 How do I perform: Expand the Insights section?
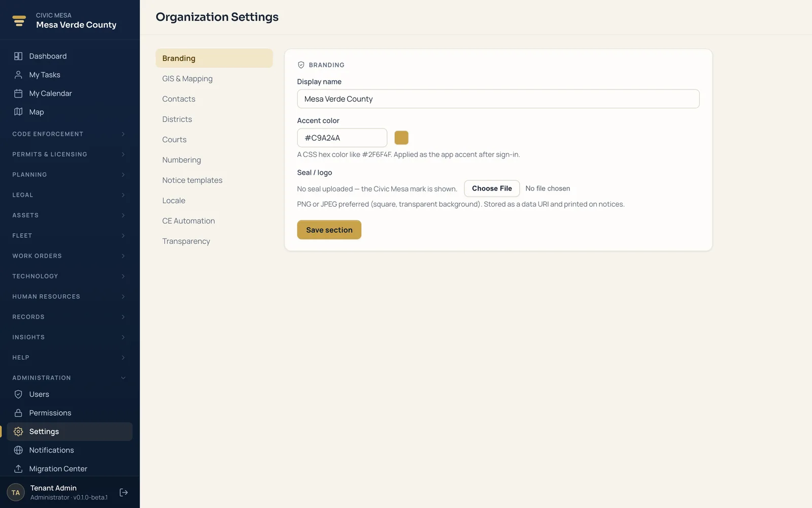(70, 337)
